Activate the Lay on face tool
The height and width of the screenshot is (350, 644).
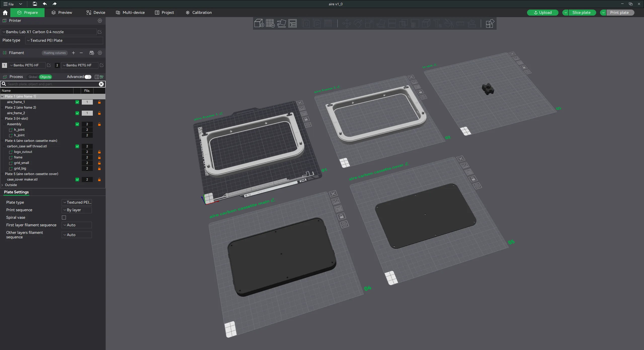pyautogui.click(x=381, y=24)
